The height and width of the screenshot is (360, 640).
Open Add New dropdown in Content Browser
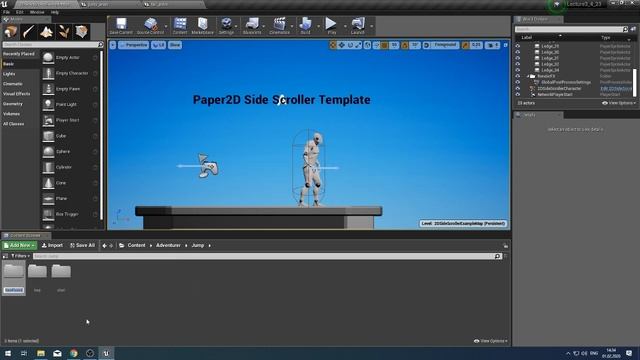click(x=19, y=245)
